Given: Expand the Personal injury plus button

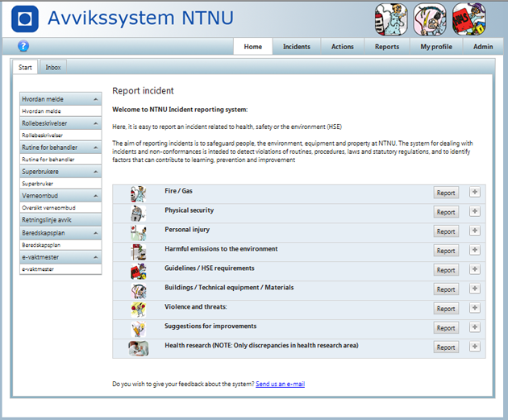Looking at the screenshot, I should pos(475,231).
